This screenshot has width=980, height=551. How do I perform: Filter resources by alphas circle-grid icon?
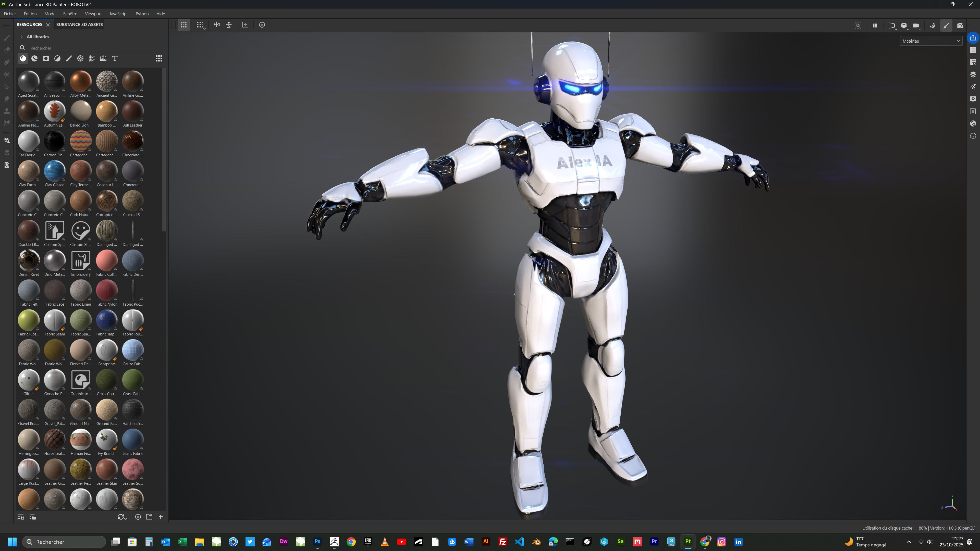coord(80,59)
